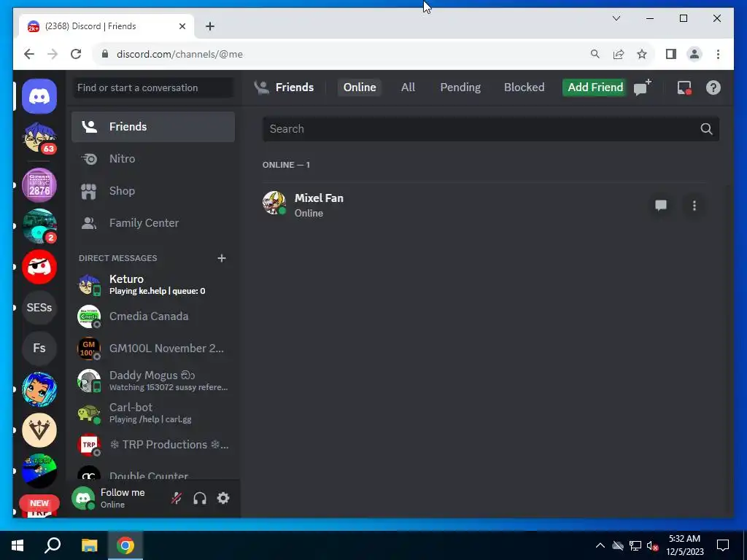This screenshot has height=560, width=747.
Task: Open the purple server labeled 2876
Action: pyautogui.click(x=39, y=185)
